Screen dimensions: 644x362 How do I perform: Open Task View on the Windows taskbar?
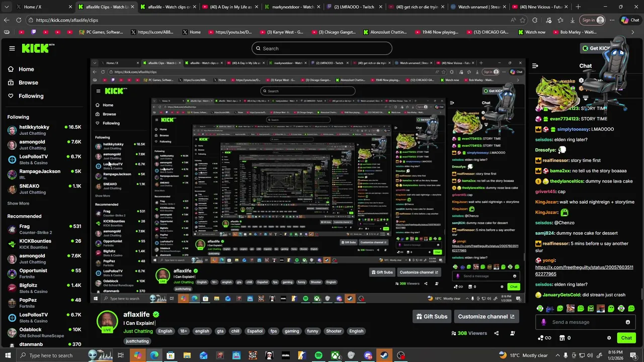[x=121, y=355]
